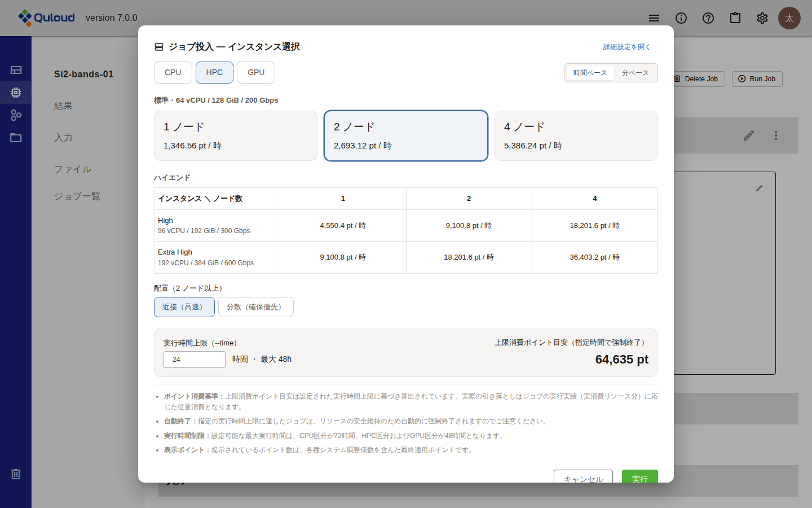This screenshot has width=812, height=508.
Task: Click the High instance row label
Action: 217,226
